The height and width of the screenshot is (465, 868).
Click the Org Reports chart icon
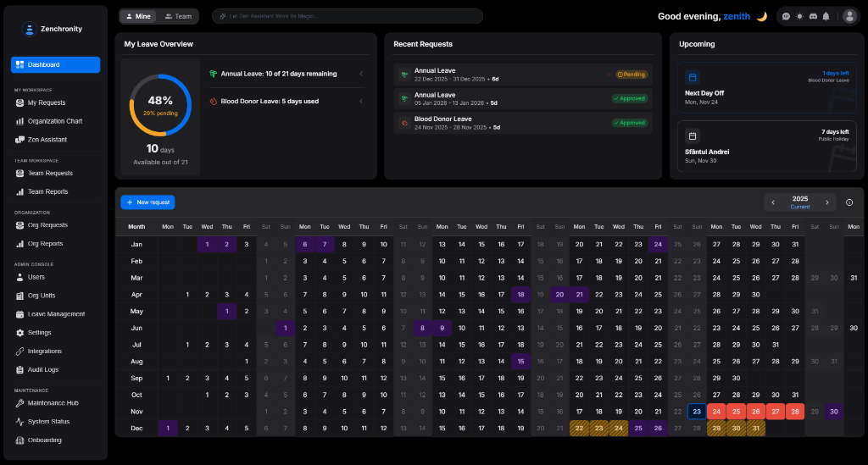[x=20, y=244]
